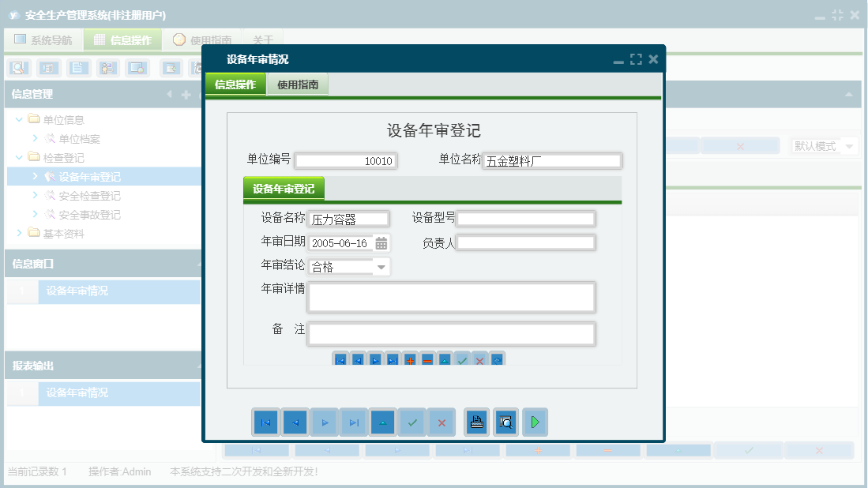The height and width of the screenshot is (488, 868).
Task: Refresh the record with the circular arrow icon
Action: point(498,360)
